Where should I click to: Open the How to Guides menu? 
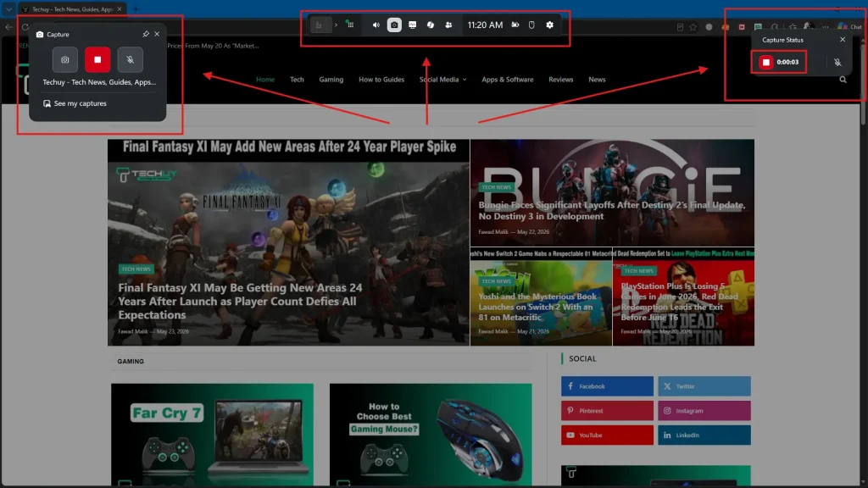tap(381, 79)
